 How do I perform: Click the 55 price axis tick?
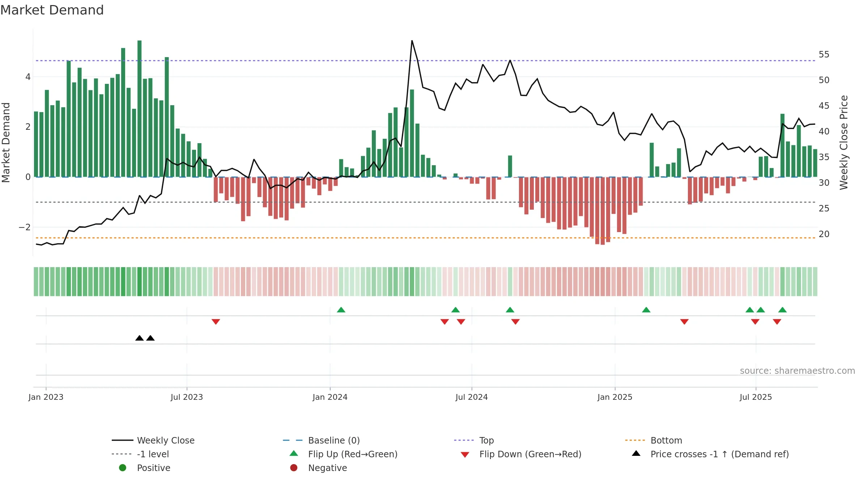[x=824, y=55]
